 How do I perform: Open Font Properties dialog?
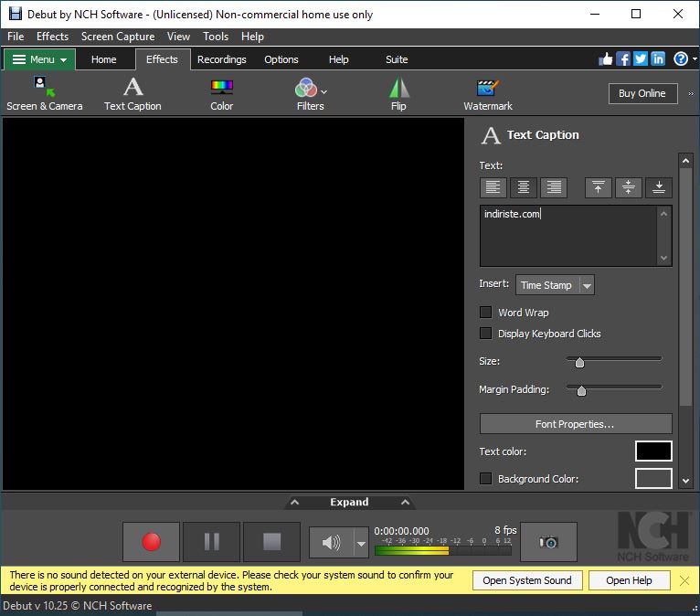click(576, 423)
